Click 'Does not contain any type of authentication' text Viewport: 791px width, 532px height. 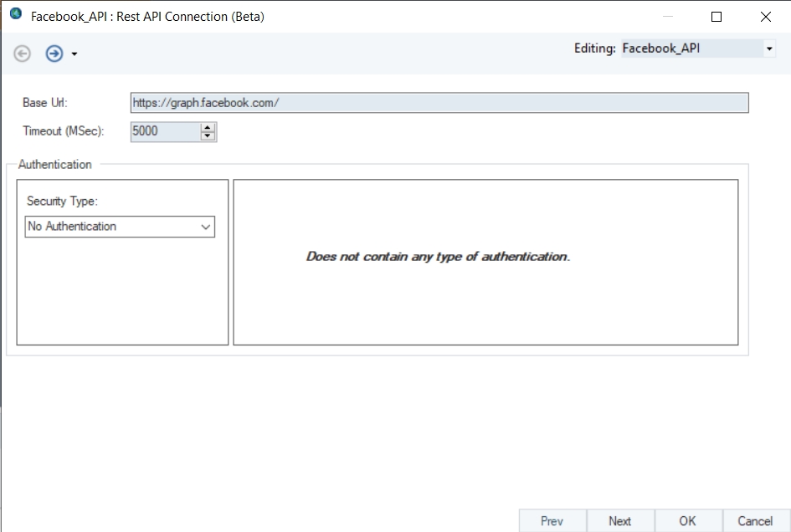pos(438,257)
